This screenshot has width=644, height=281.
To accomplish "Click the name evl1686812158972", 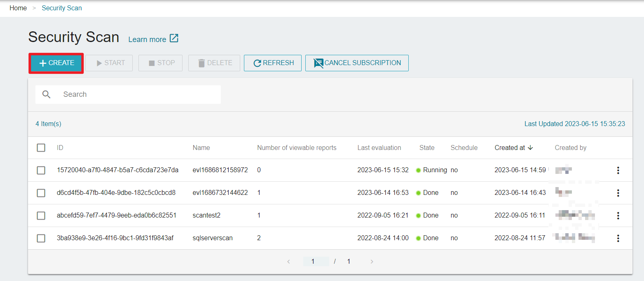I will click(x=220, y=170).
